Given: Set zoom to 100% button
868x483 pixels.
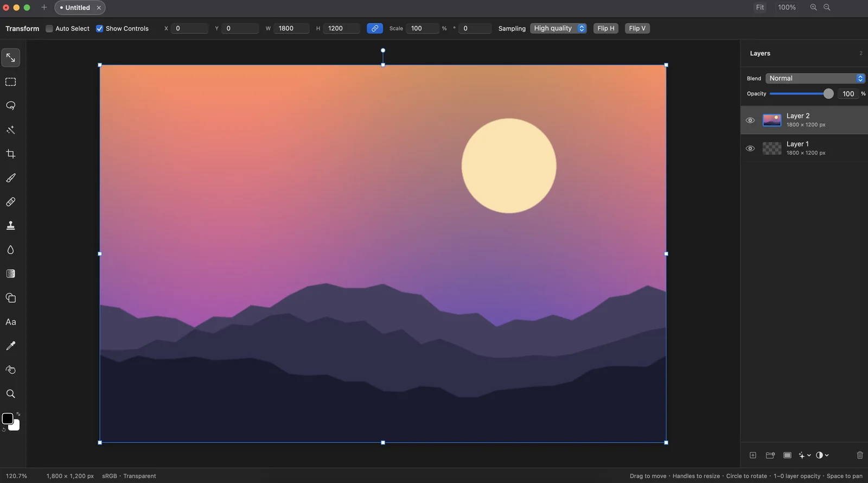Looking at the screenshot, I should (x=787, y=8).
